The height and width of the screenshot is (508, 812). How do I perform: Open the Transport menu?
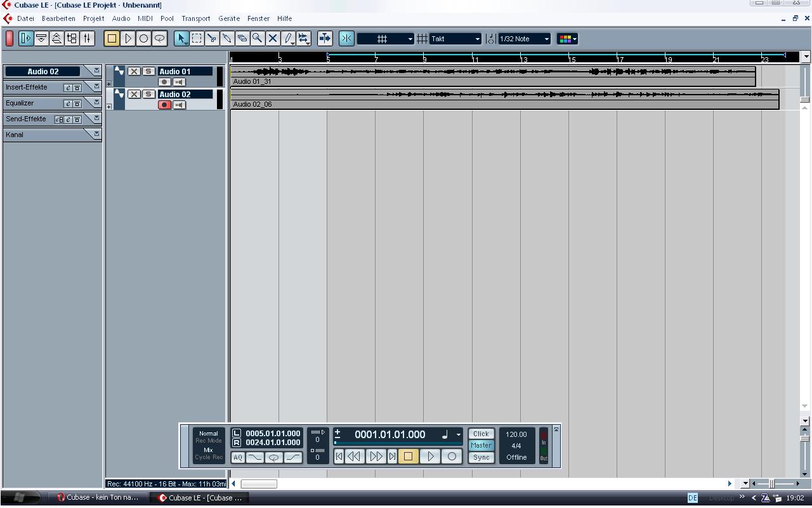(x=195, y=18)
